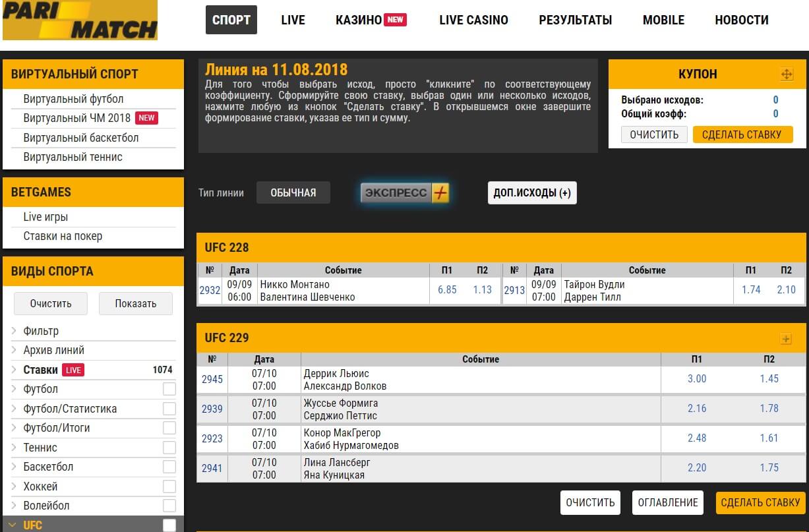
Task: Open Виртуальный ЧМ 2018
Action: tap(77, 118)
